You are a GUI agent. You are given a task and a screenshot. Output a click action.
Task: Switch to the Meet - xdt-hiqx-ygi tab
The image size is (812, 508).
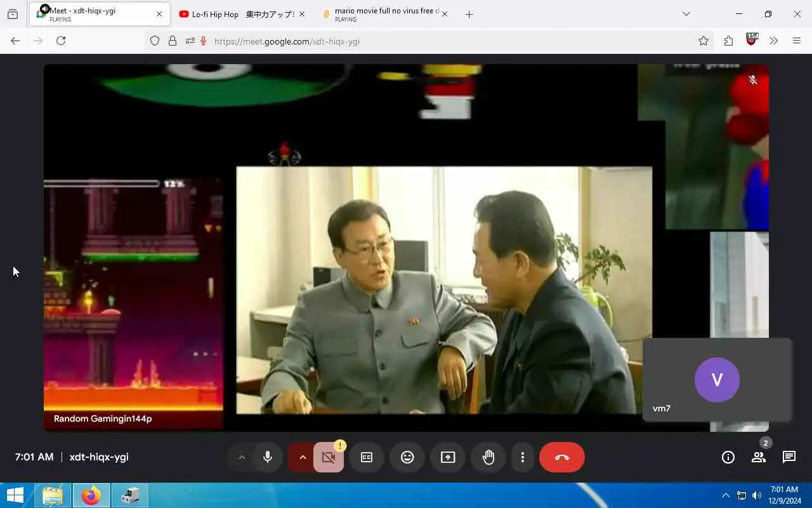99,14
